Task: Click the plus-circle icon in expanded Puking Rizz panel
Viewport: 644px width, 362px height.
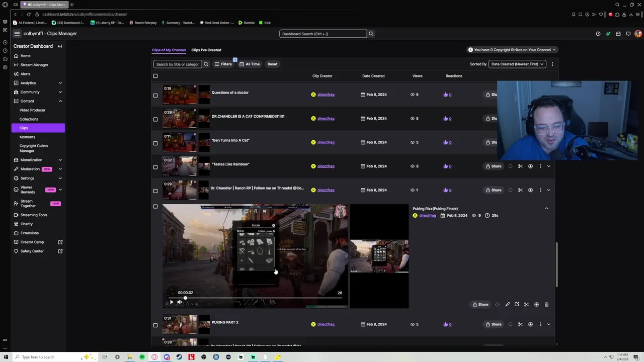Action: 536,304
